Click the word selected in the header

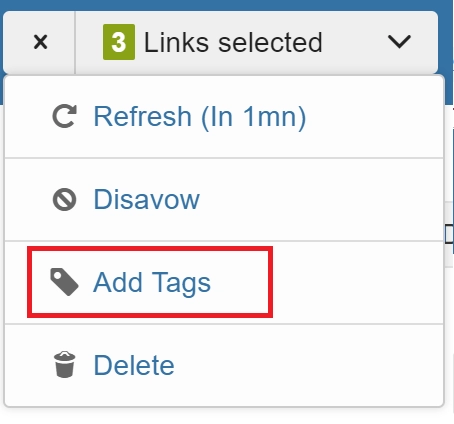pos(270,42)
